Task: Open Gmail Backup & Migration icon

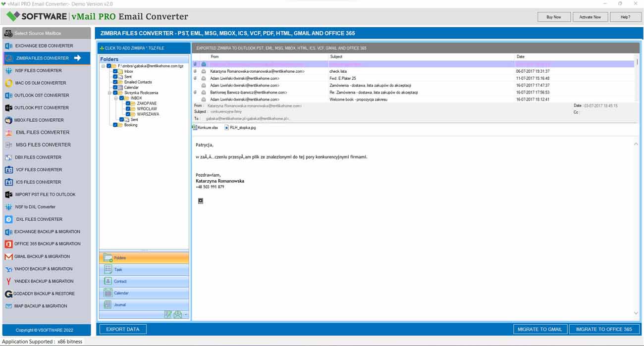Action: (x=8, y=256)
